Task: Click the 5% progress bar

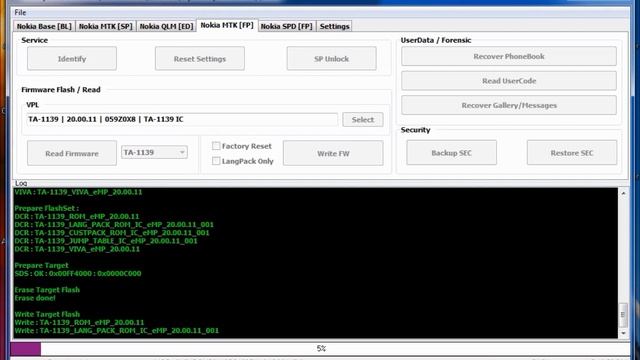Action: pyautogui.click(x=320, y=349)
